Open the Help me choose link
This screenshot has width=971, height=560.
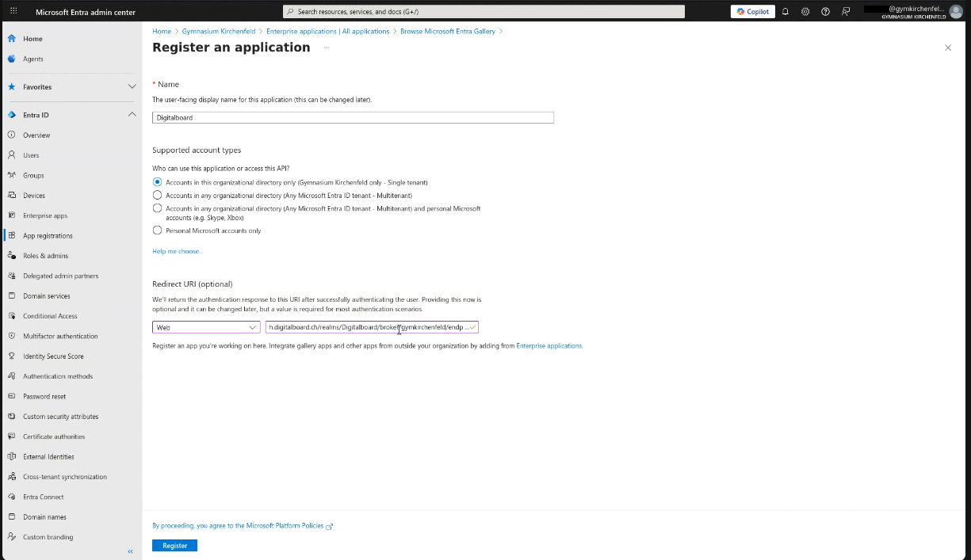point(177,250)
